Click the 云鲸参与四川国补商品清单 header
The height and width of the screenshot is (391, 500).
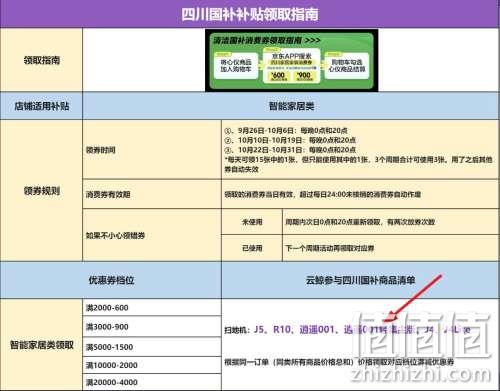pos(360,280)
